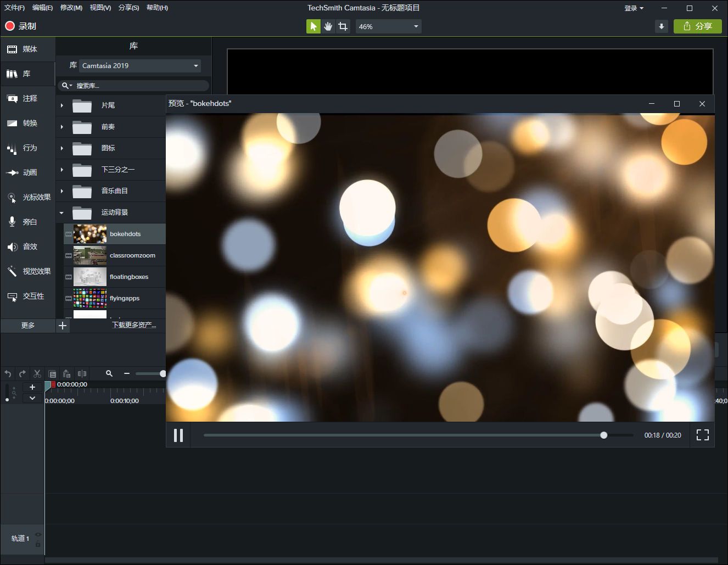
Task: Open the 旁白 voice narration tab
Action: 27,222
